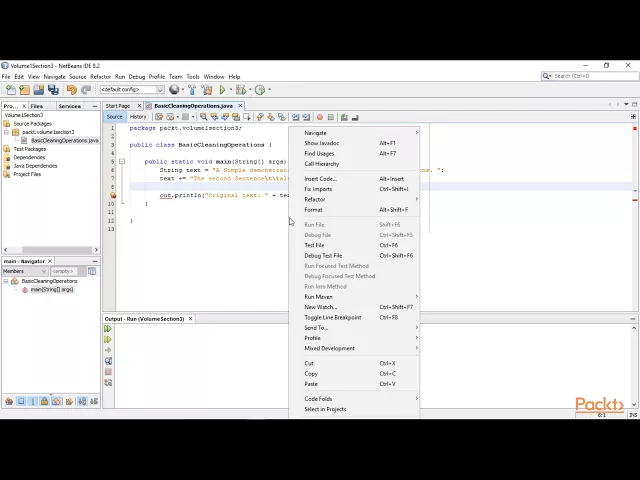Image resolution: width=640 pixels, height=480 pixels.
Task: Toggle Show Inherited Members in Navigator
Action: (9, 401)
